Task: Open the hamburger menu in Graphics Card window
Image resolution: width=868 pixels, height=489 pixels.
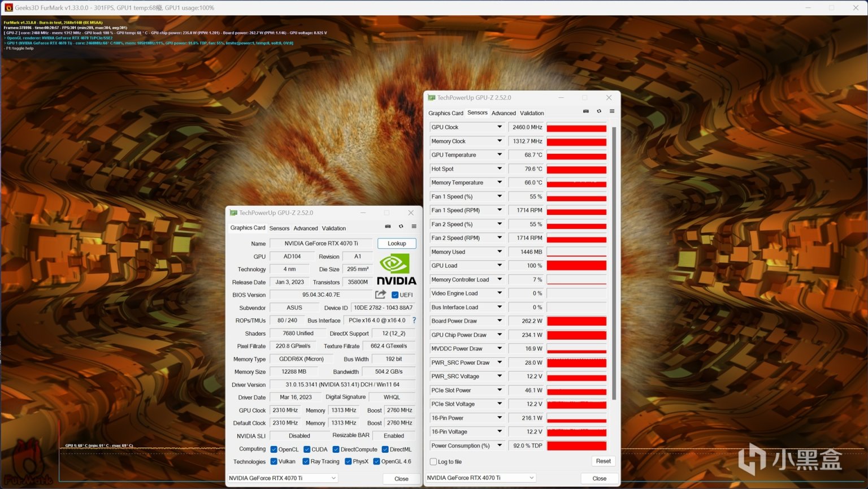Action: [414, 226]
